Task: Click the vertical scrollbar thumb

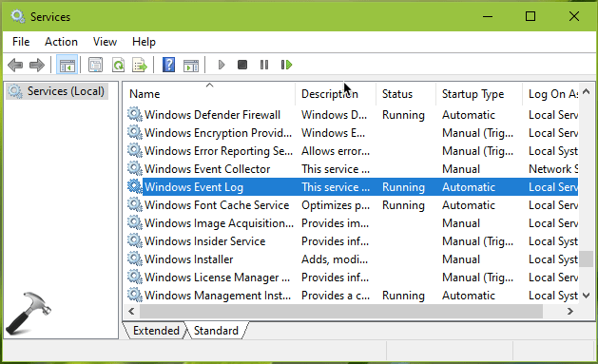Action: [x=587, y=259]
